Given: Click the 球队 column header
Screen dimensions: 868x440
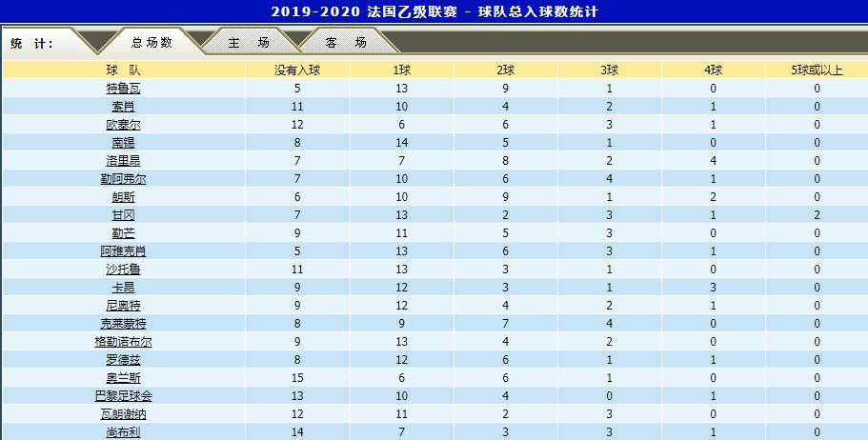Looking at the screenshot, I should 124,70.
